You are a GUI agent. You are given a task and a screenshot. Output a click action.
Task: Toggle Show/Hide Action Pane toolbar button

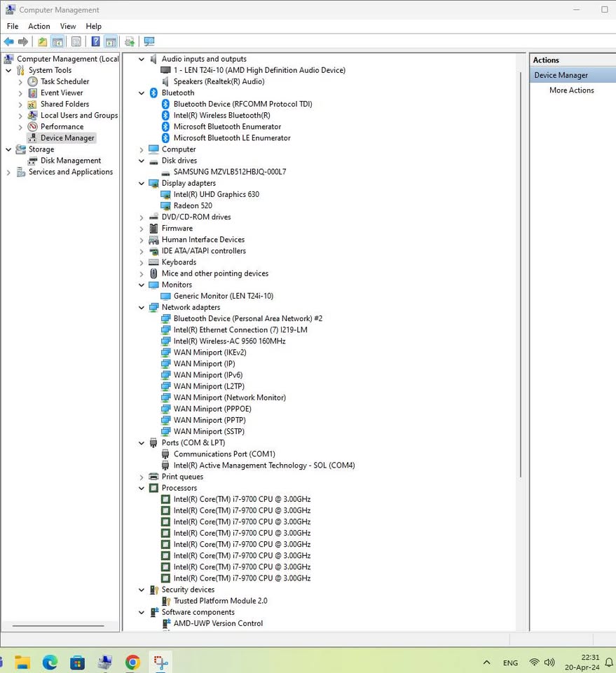[111, 41]
